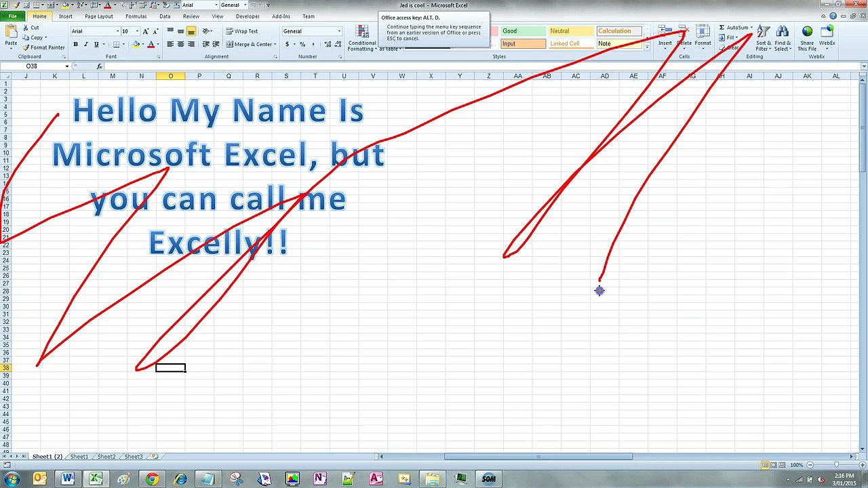Open Microsoft Word from the taskbar

click(x=68, y=479)
